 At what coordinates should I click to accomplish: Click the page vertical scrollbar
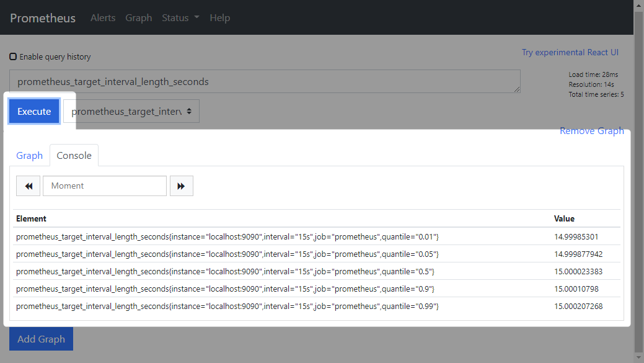pos(638,181)
